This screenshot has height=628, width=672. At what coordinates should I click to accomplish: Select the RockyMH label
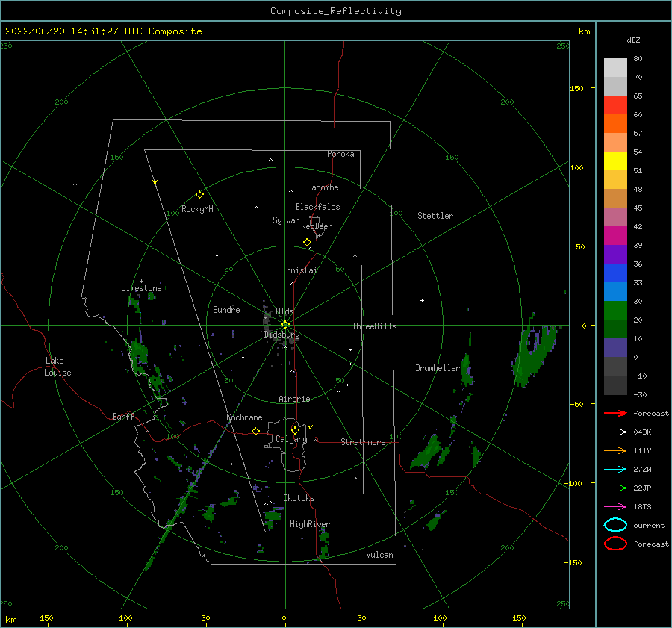point(197,209)
